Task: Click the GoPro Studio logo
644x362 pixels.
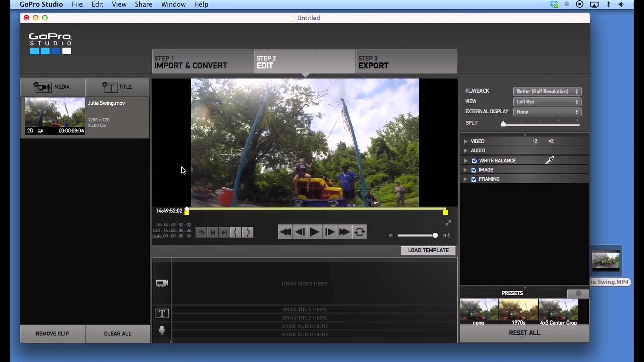Action: coord(50,44)
